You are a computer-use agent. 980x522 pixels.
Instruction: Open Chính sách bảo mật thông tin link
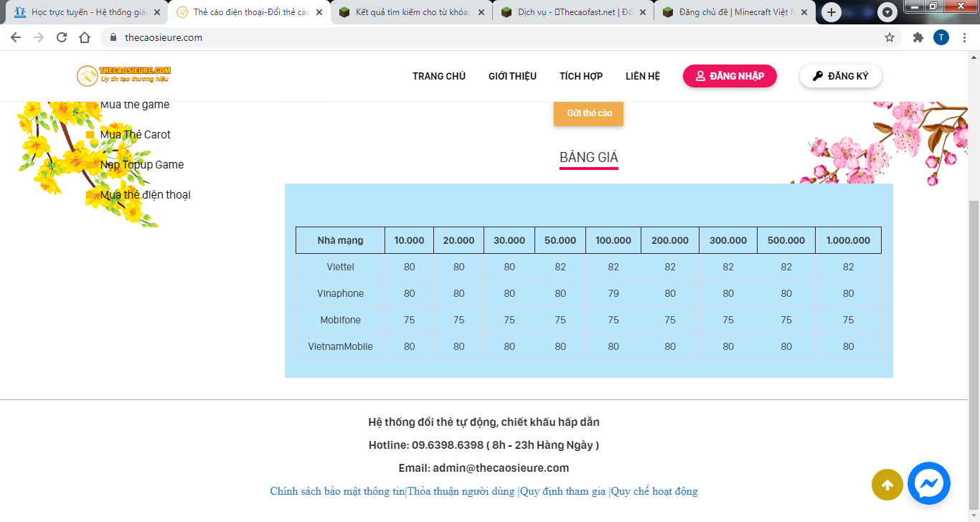click(337, 491)
